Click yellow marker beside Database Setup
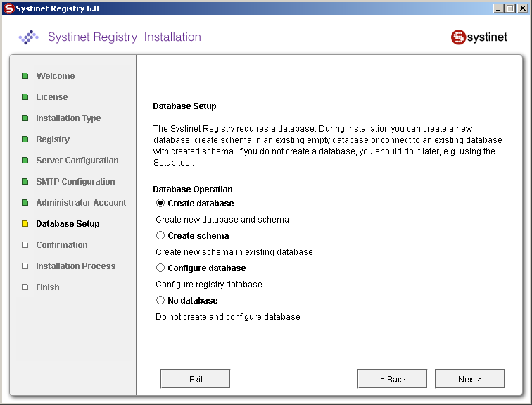This screenshot has width=532, height=405. (x=25, y=224)
